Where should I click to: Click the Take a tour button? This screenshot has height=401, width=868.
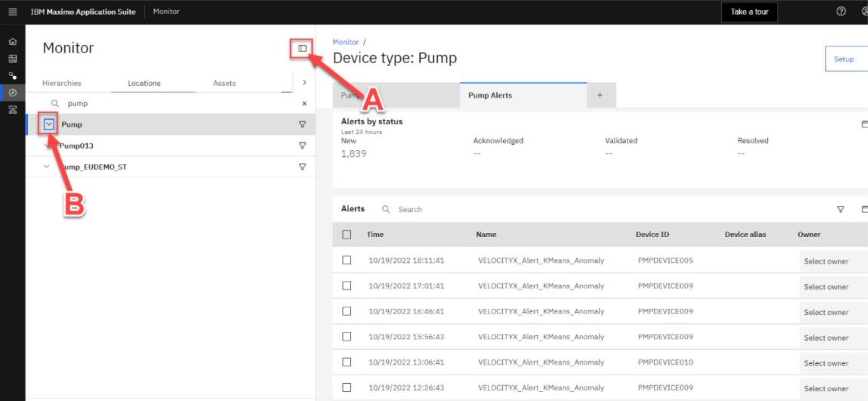749,12
